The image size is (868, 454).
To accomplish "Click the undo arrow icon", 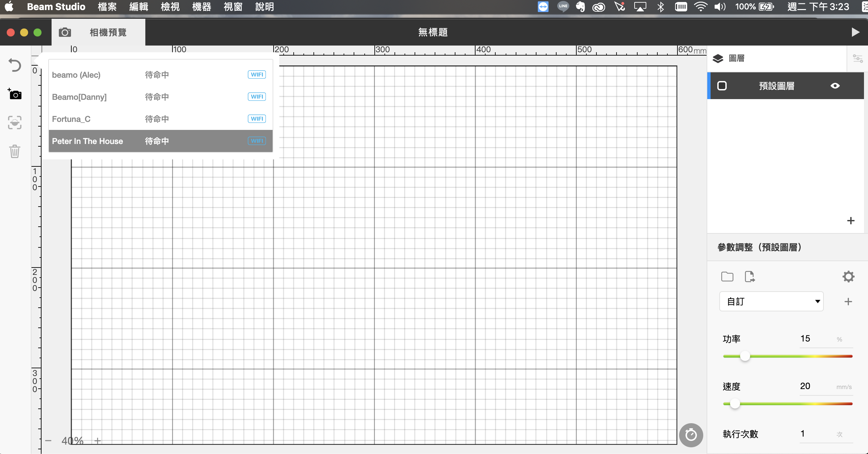I will click(15, 65).
